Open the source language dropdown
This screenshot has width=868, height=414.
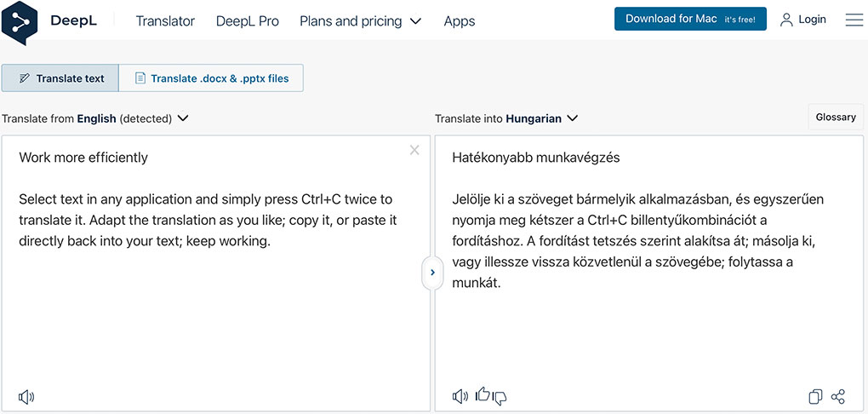pos(95,118)
